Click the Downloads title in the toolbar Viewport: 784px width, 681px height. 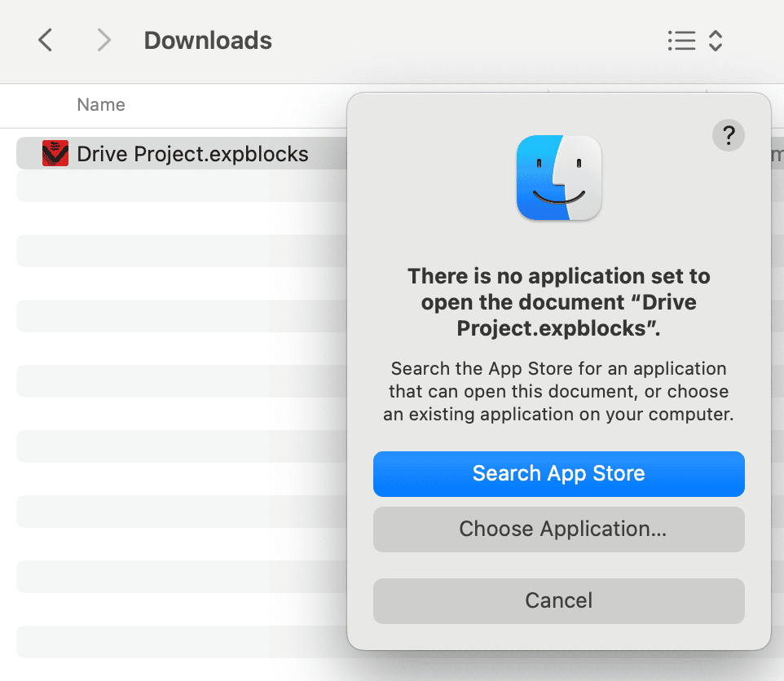click(x=208, y=40)
